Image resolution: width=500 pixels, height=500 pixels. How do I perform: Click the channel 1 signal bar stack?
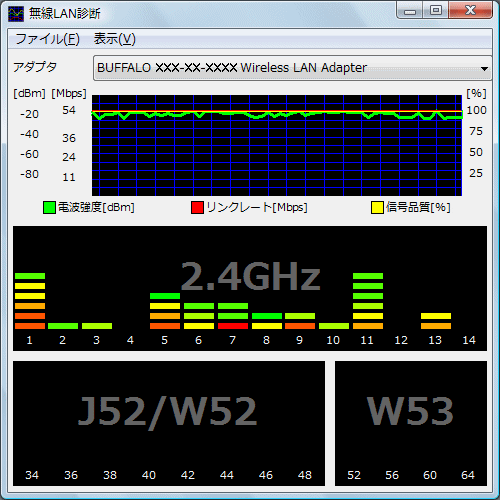30,301
